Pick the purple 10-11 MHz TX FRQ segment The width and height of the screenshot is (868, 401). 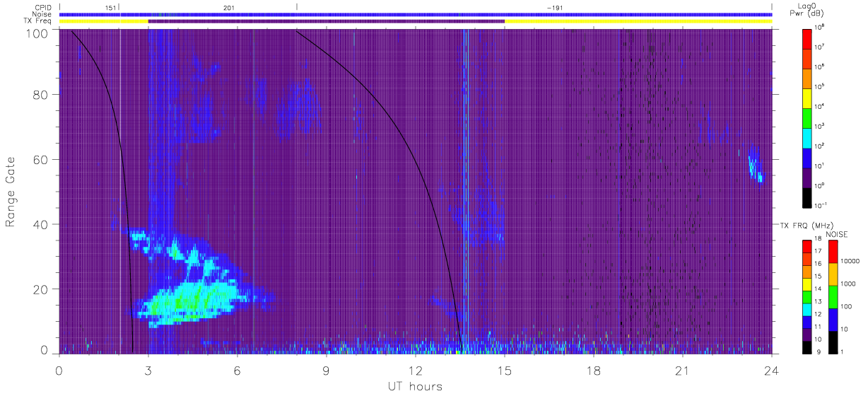[x=807, y=335]
